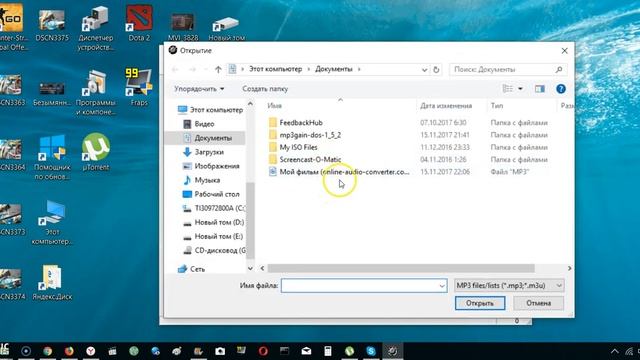Click Открыть button

click(x=480, y=303)
